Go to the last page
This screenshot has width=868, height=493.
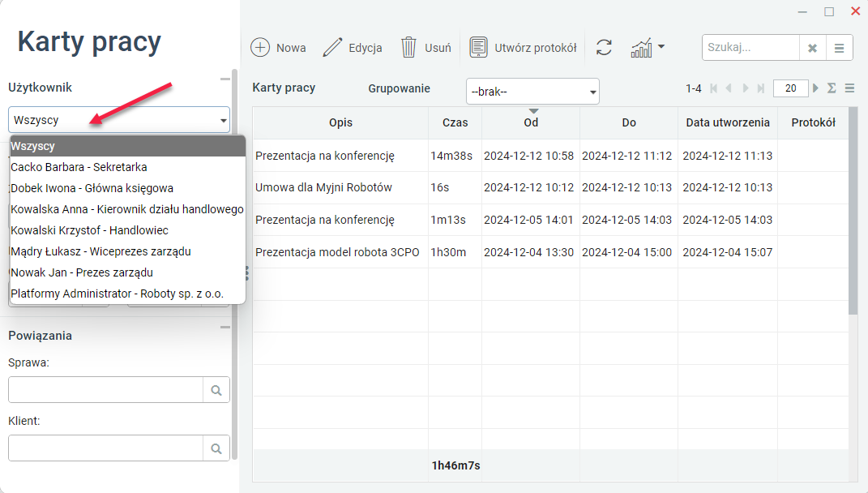(761, 88)
